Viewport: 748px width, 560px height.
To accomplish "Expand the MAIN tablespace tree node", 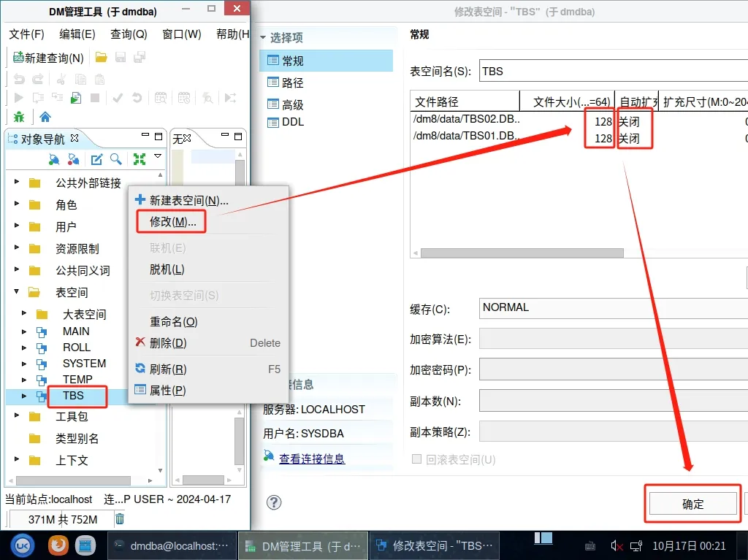I will [x=24, y=331].
